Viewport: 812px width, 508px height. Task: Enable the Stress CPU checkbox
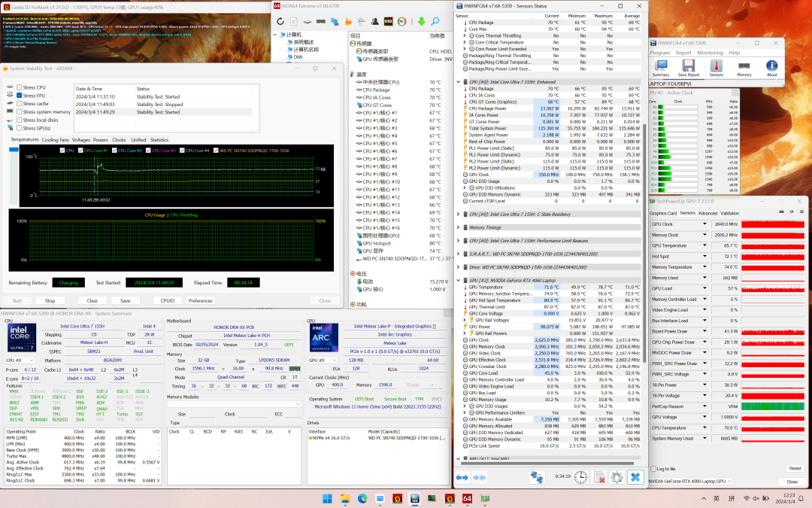click(20, 88)
